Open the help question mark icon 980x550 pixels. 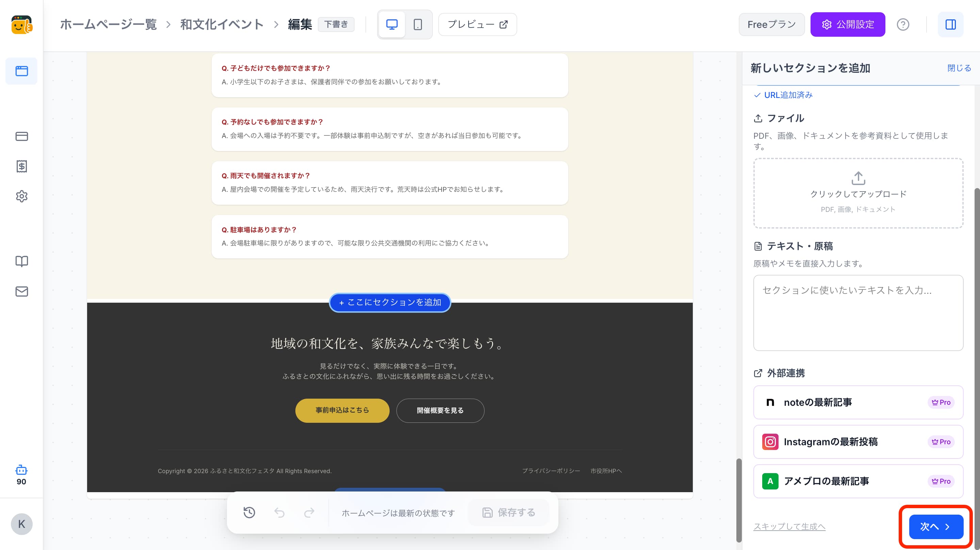[x=903, y=25]
